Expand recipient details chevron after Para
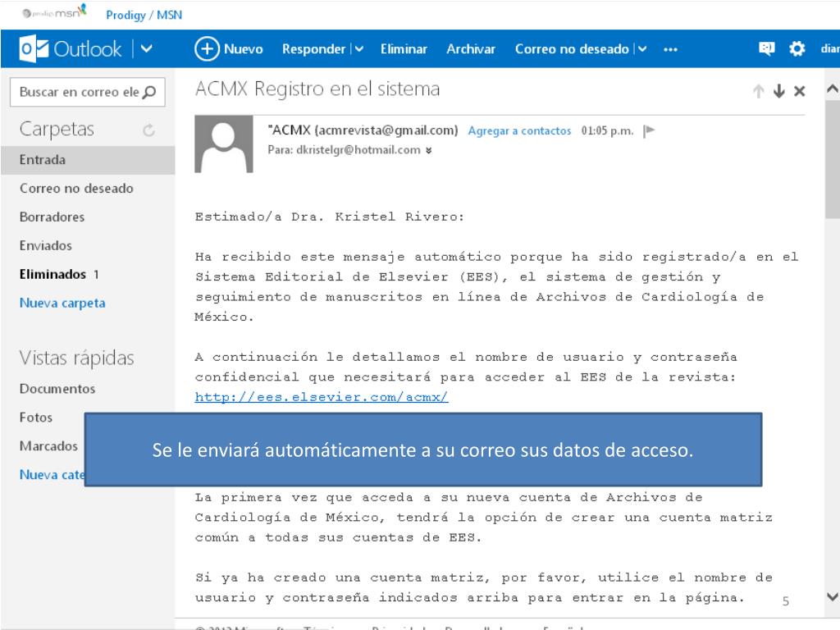The height and width of the screenshot is (630, 840). click(x=428, y=151)
